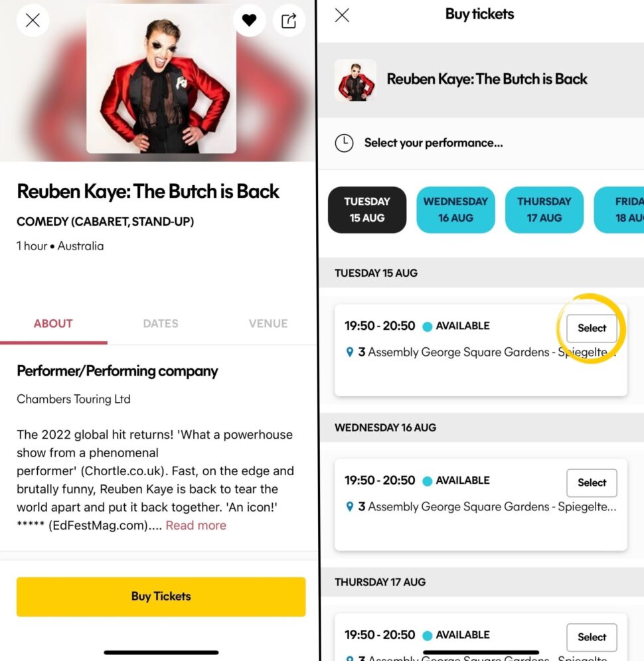
Task: Choose the Tuesday 15 Aug date chip
Action: [x=367, y=210]
